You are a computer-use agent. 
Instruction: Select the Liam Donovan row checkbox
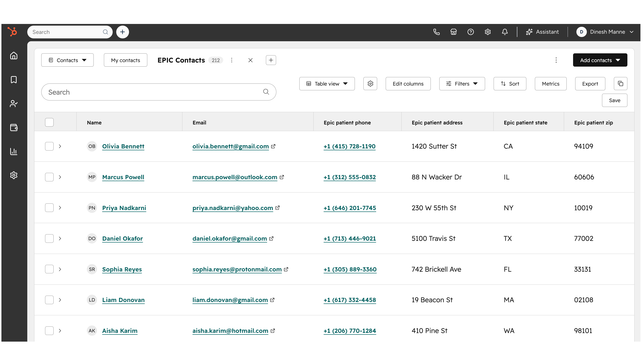(49, 300)
